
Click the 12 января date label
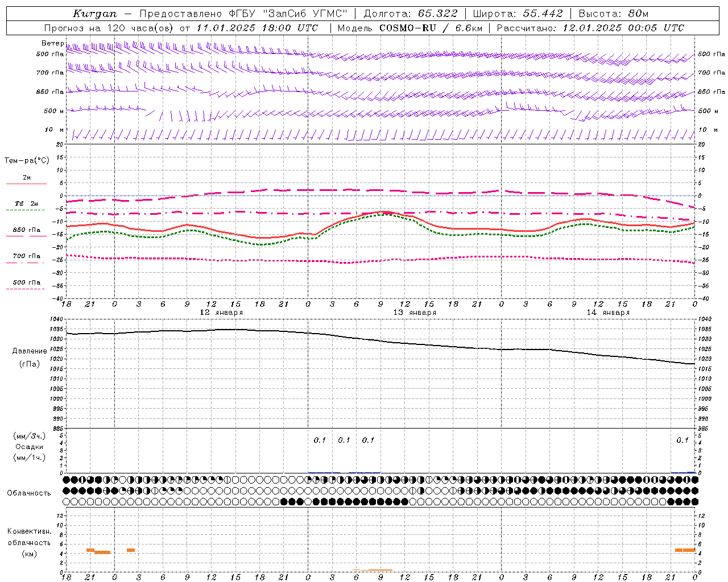tap(221, 312)
